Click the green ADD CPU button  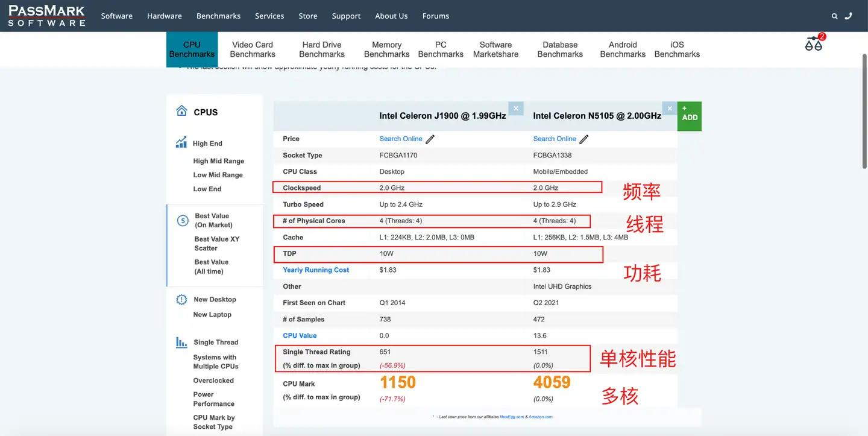click(690, 116)
